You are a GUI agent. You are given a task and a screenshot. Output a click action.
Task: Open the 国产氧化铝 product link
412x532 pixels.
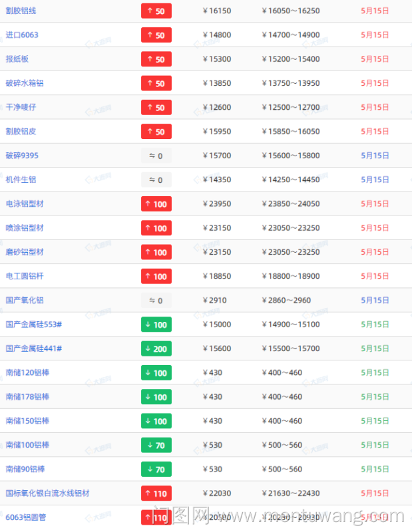pos(25,301)
